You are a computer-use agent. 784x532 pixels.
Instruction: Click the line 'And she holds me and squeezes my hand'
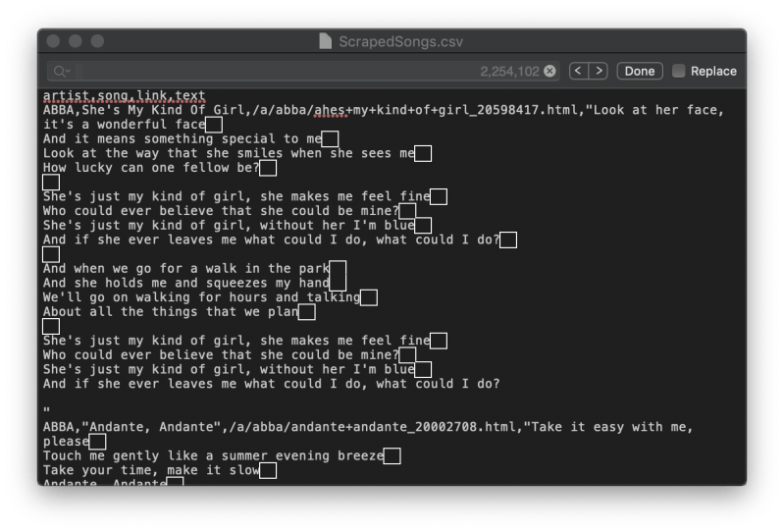point(186,283)
